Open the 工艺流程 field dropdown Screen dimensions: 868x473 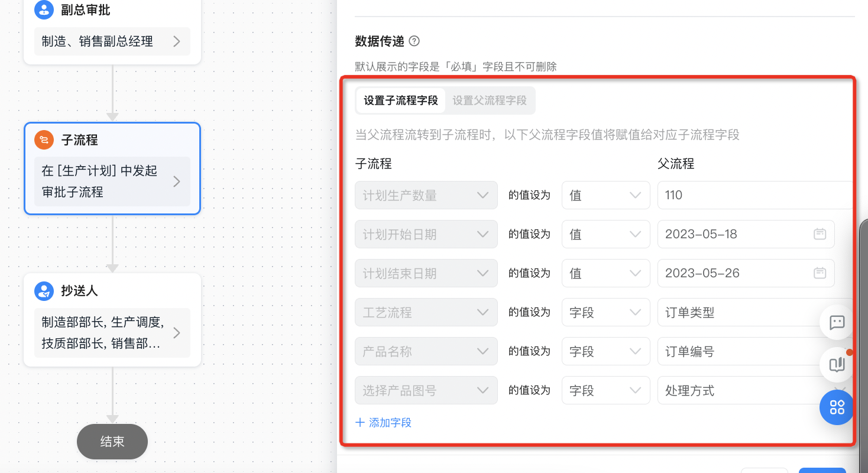tap(426, 312)
